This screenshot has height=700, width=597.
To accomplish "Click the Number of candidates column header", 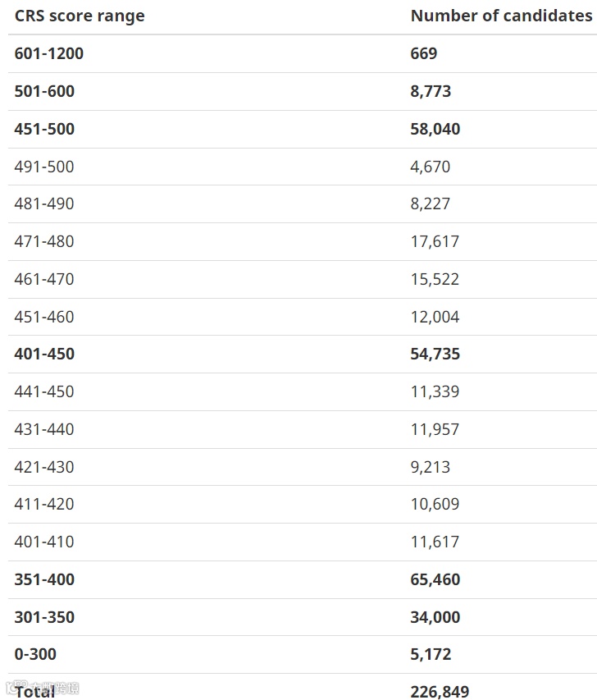I will [x=501, y=16].
